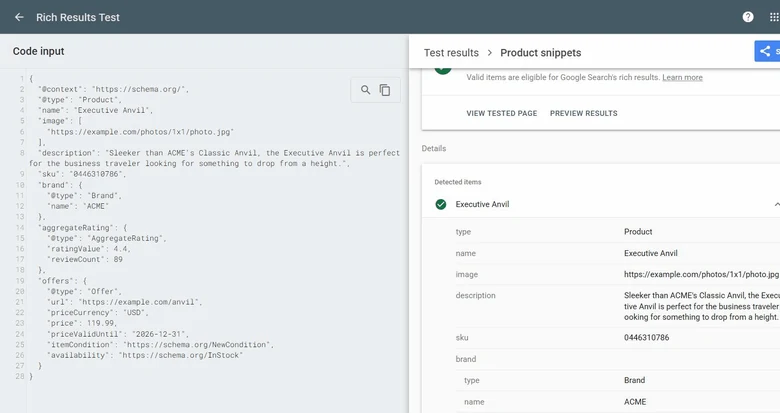Search within the code input
The width and height of the screenshot is (780, 413).
click(x=365, y=90)
